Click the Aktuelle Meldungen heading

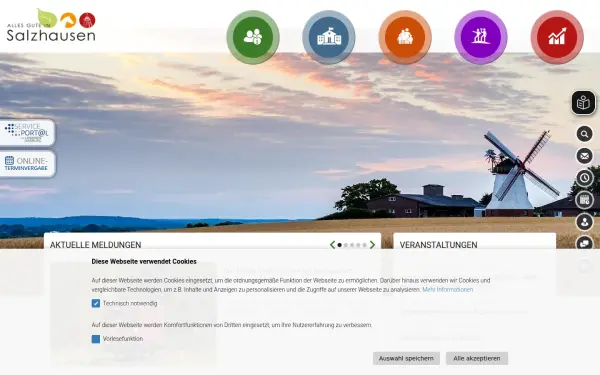[x=95, y=245]
